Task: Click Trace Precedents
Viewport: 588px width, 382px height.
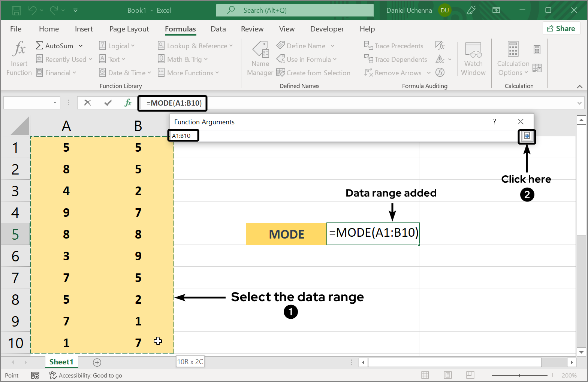Action: tap(394, 46)
